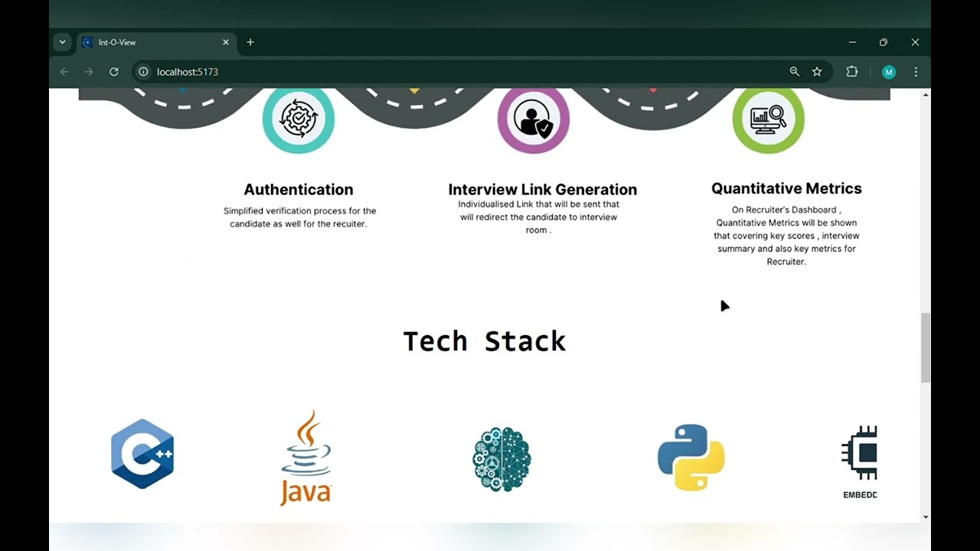Click the Quantitative Metrics chart icon
The image size is (980, 551).
(x=768, y=119)
